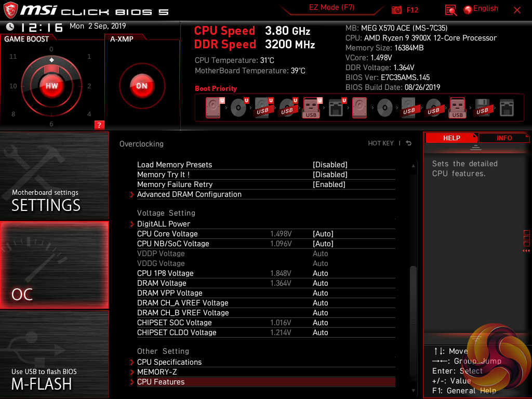Switch to the INFO tab
Image resolution: width=532 pixels, height=399 pixels.
pos(504,138)
